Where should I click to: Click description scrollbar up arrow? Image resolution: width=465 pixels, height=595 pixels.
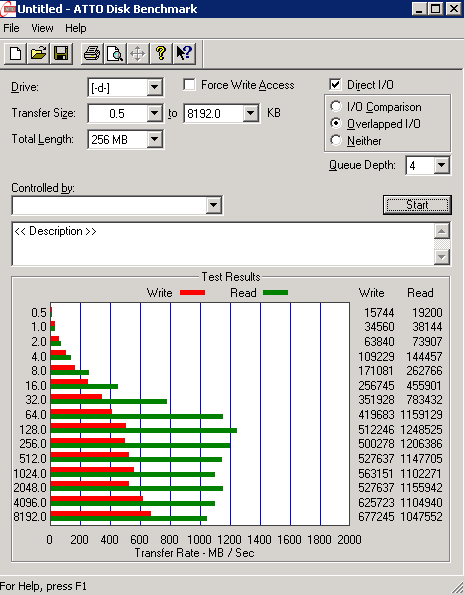(x=442, y=231)
